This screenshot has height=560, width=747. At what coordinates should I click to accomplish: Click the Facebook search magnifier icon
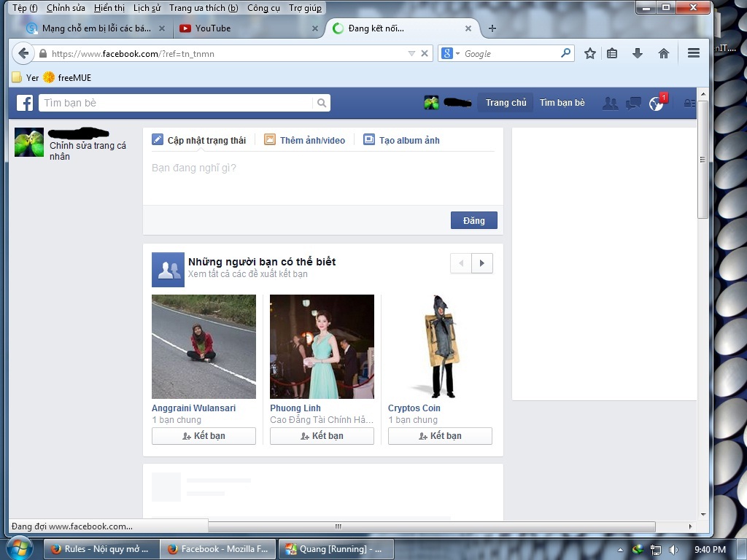(322, 103)
